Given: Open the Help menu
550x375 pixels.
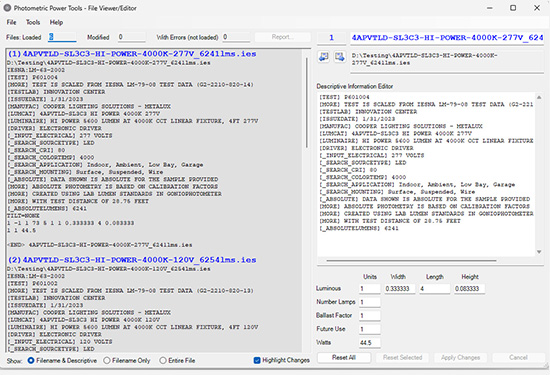Looking at the screenshot, I should (x=56, y=22).
